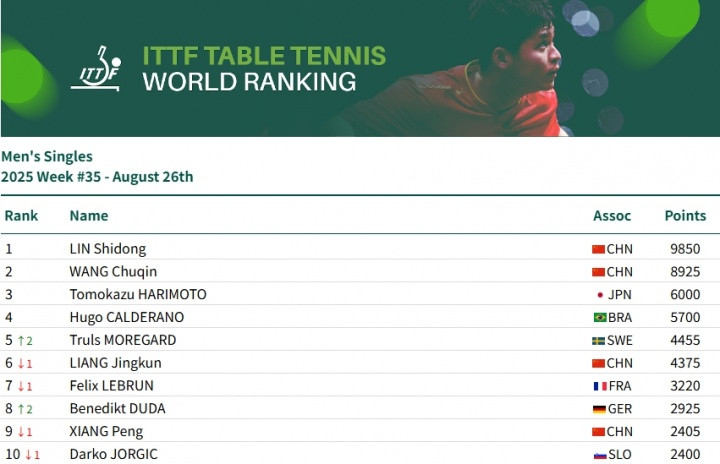The width and height of the screenshot is (720, 464).
Task: Sort by the Rank column header
Action: click(x=21, y=216)
